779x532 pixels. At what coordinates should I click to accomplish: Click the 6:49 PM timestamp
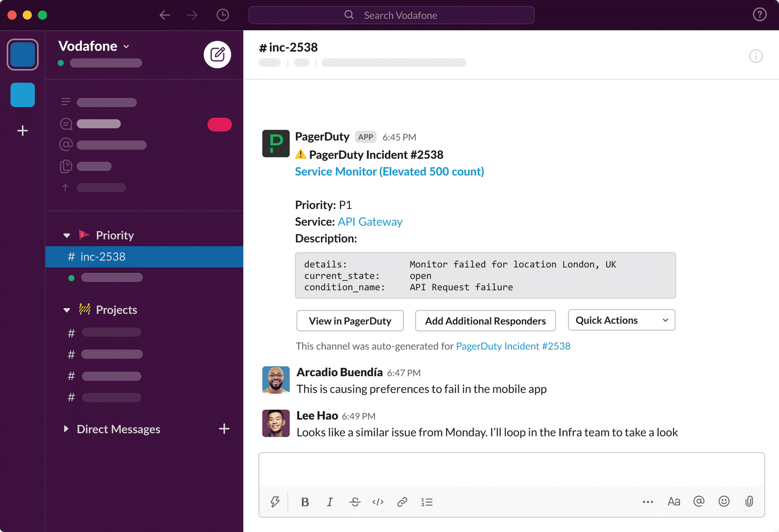pos(358,416)
